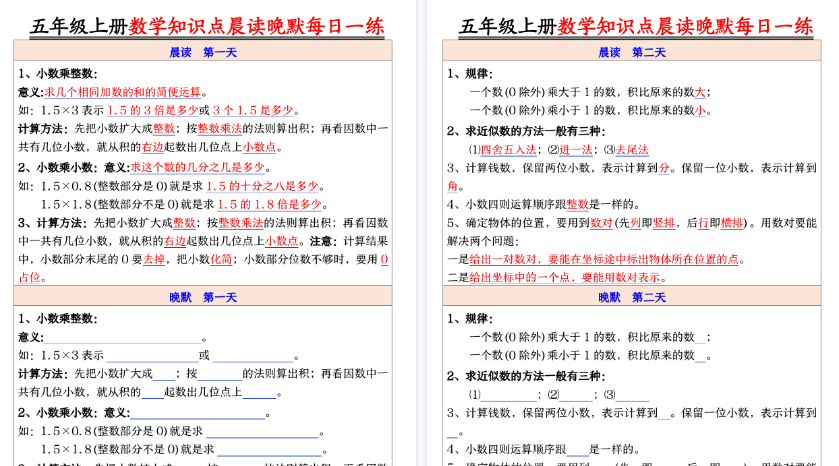Click the right page title 五年级上册数学知识点晨读晚默每日一练
This screenshot has height=466, width=839.
(636, 26)
